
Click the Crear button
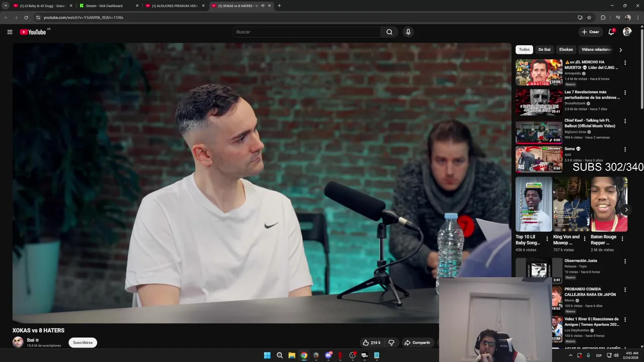[590, 32]
